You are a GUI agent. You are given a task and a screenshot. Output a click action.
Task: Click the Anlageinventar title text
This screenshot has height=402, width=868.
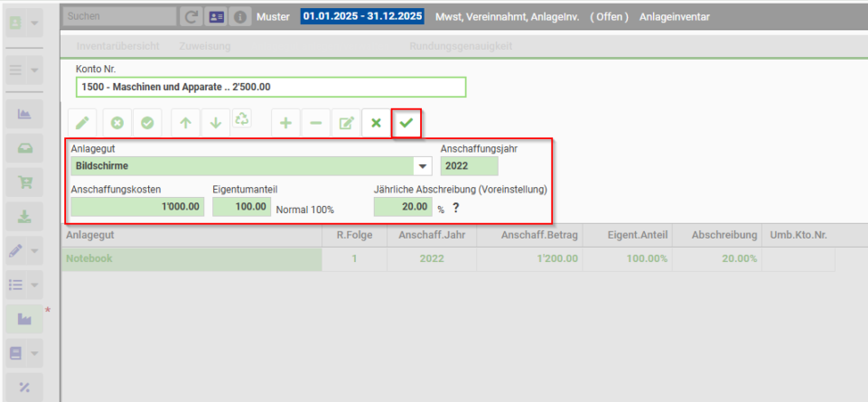pyautogui.click(x=674, y=16)
